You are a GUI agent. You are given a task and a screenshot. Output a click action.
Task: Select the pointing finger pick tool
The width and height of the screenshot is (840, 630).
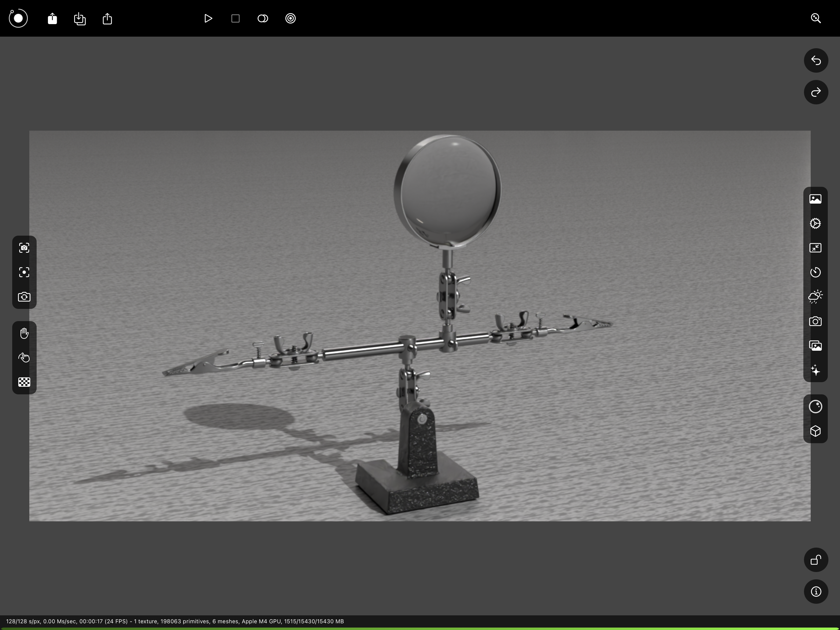click(x=24, y=358)
